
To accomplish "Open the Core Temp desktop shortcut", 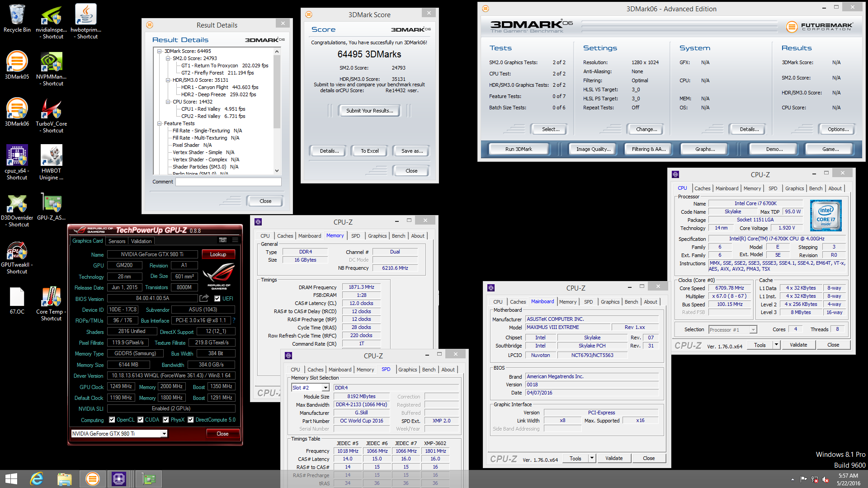I will point(51,303).
